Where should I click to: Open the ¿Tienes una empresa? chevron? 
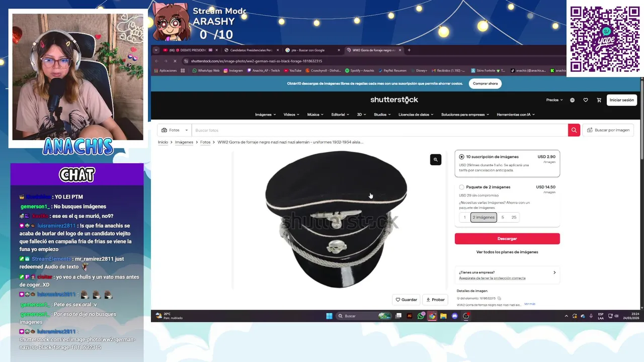[554, 273]
